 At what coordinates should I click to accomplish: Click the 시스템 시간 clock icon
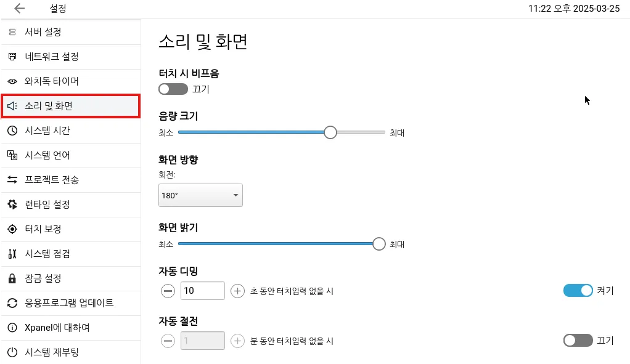click(12, 131)
